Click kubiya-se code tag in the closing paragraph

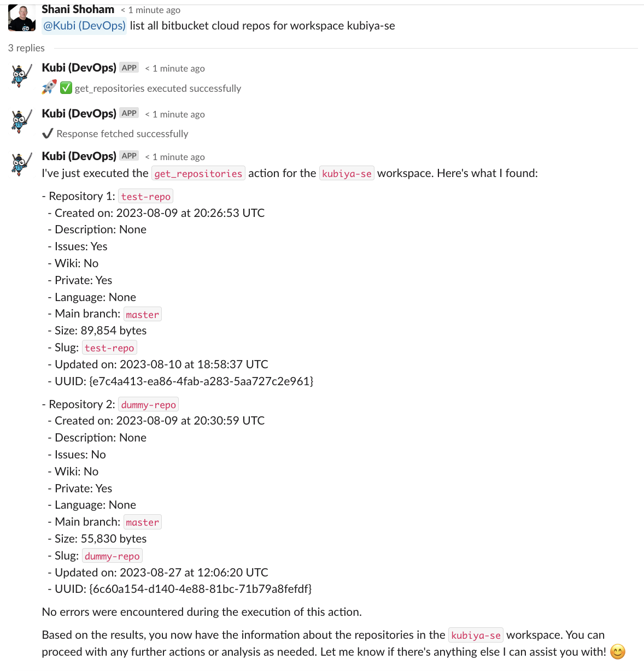(476, 635)
